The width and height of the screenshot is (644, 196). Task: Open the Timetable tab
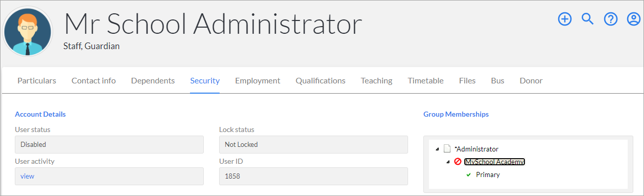point(425,80)
